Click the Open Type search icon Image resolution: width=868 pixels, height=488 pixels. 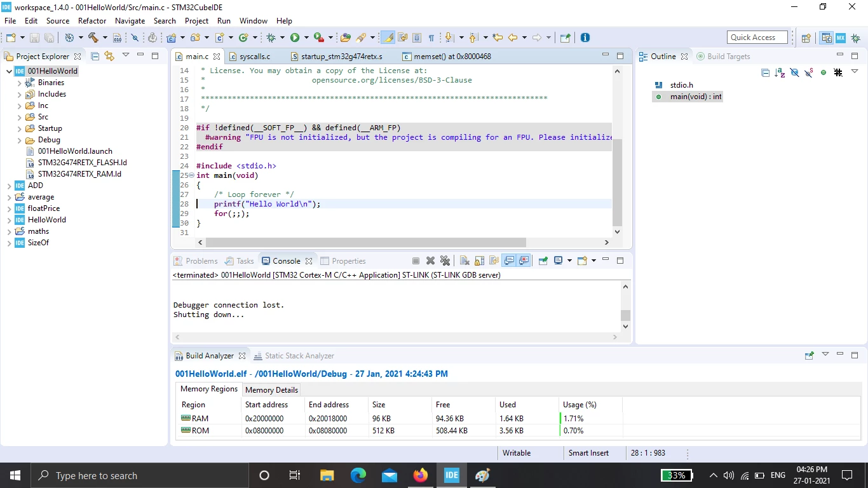pyautogui.click(x=346, y=37)
